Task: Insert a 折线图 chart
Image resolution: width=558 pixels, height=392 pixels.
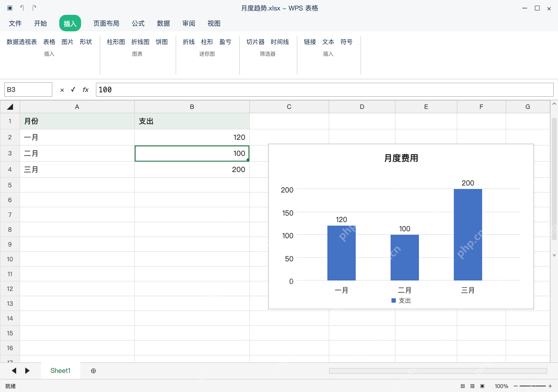Action: (140, 42)
